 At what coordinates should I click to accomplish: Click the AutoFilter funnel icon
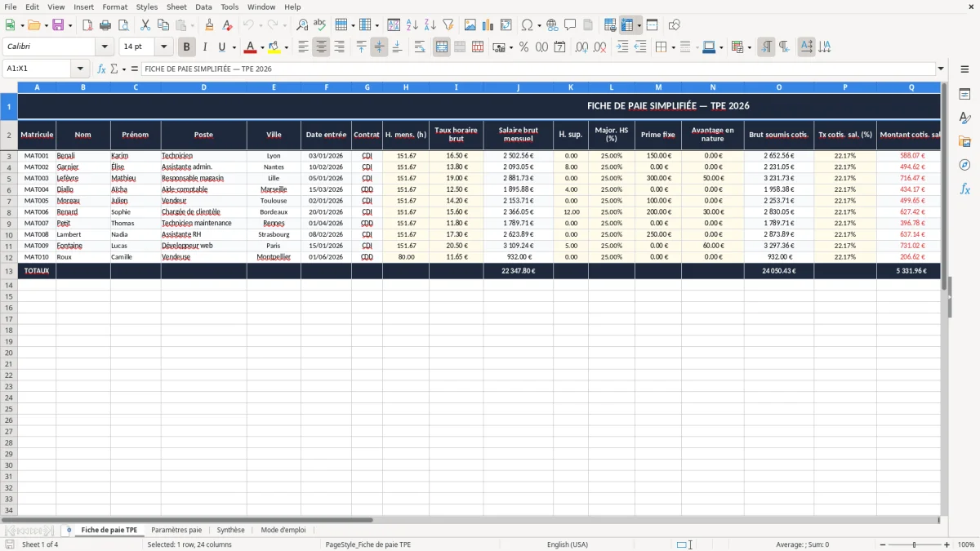(x=448, y=25)
